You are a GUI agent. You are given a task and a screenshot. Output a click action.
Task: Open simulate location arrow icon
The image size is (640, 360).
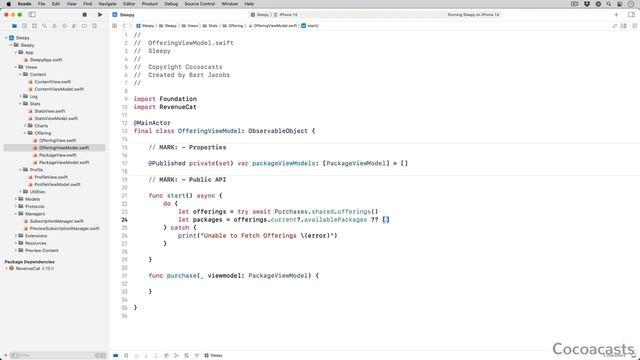[196, 356]
